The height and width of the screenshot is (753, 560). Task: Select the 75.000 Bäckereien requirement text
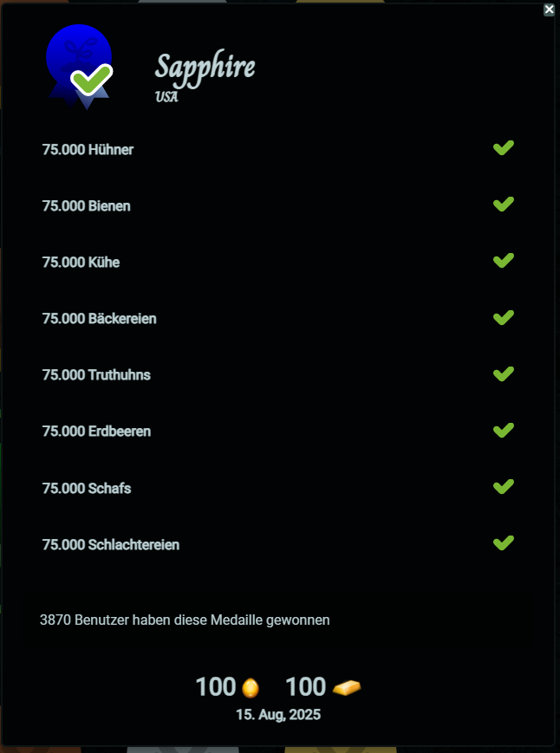pyautogui.click(x=99, y=319)
